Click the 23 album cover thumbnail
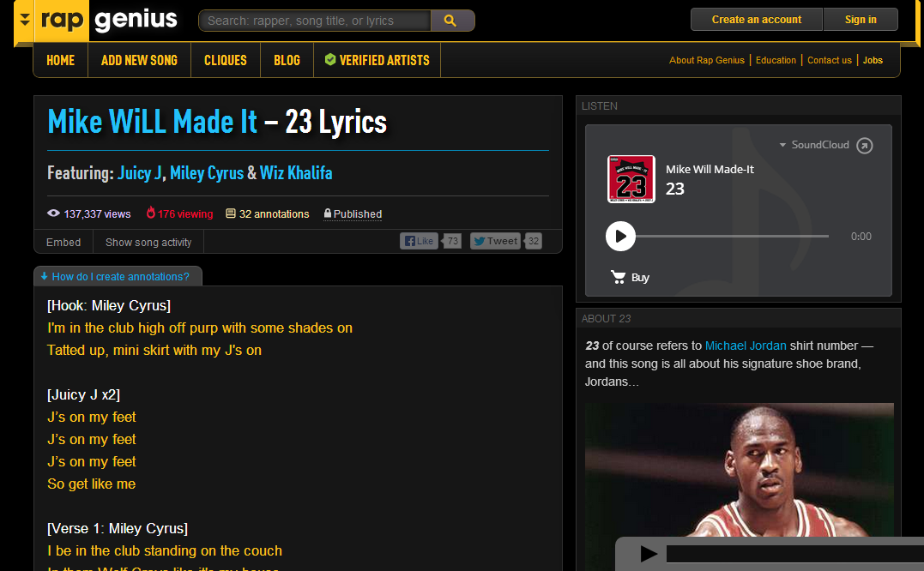The height and width of the screenshot is (571, 924). coord(631,179)
